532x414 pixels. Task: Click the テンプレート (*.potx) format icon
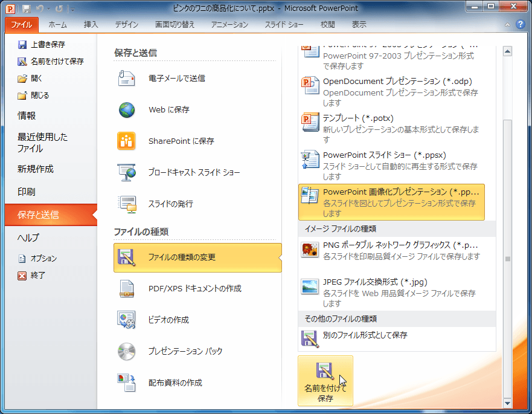click(310, 123)
